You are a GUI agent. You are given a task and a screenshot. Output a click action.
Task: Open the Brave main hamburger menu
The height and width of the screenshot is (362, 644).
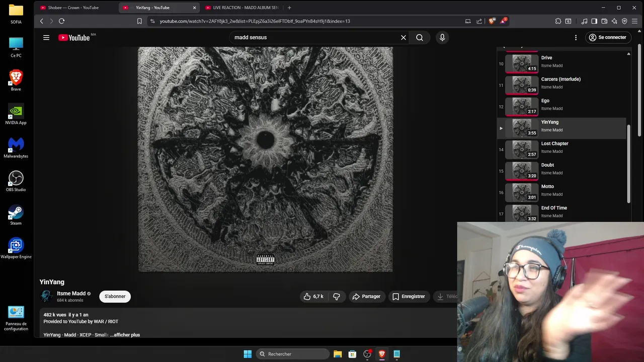pyautogui.click(x=634, y=21)
